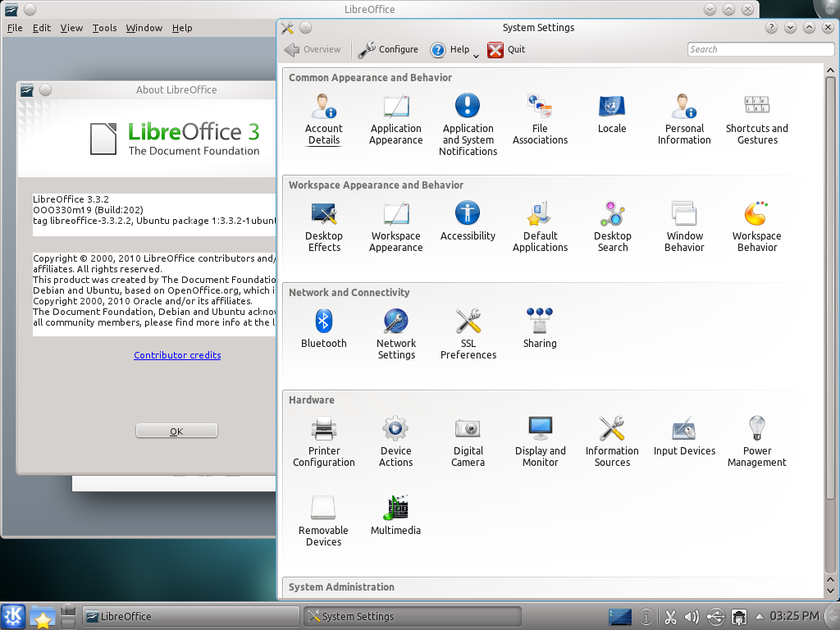Open LibreOffice File menu
This screenshot has width=840, height=630.
(x=15, y=28)
